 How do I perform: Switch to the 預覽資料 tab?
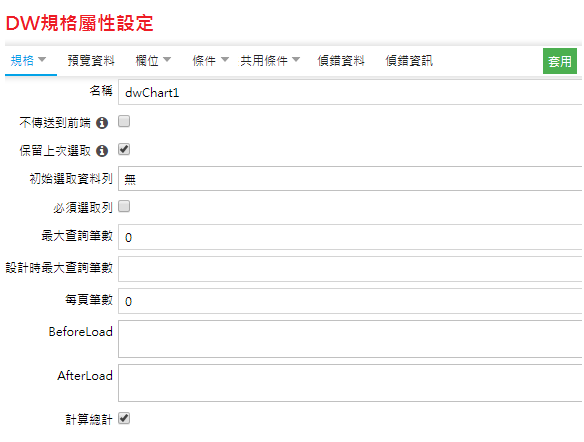[91, 61]
